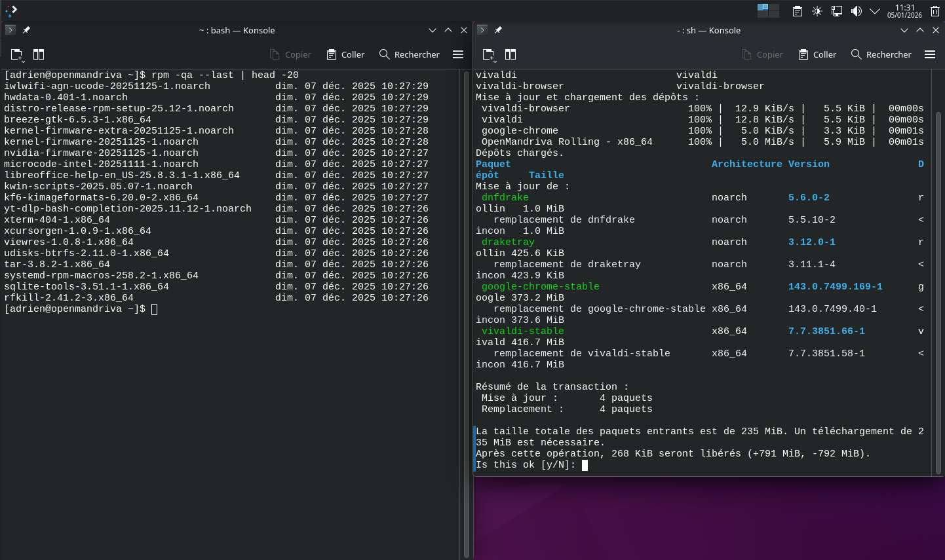945x560 pixels.
Task: Expand hidden system tray icons arrow
Action: (875, 11)
